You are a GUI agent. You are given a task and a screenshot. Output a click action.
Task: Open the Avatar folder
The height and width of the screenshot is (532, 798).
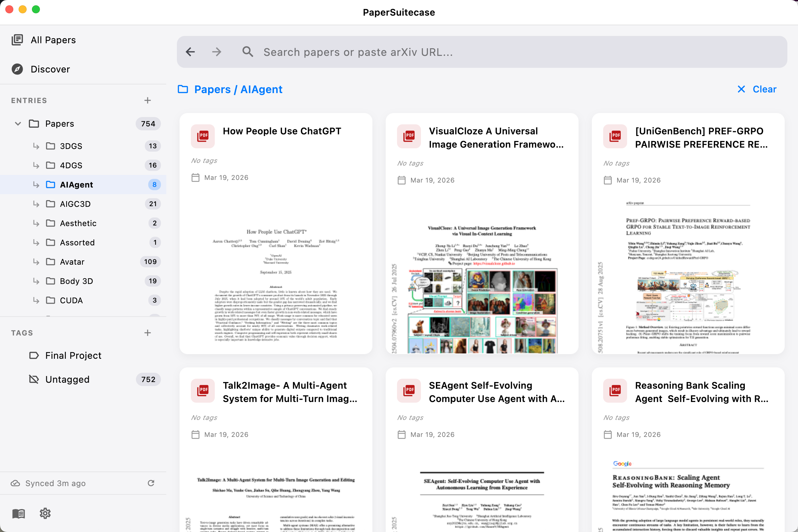coord(72,262)
